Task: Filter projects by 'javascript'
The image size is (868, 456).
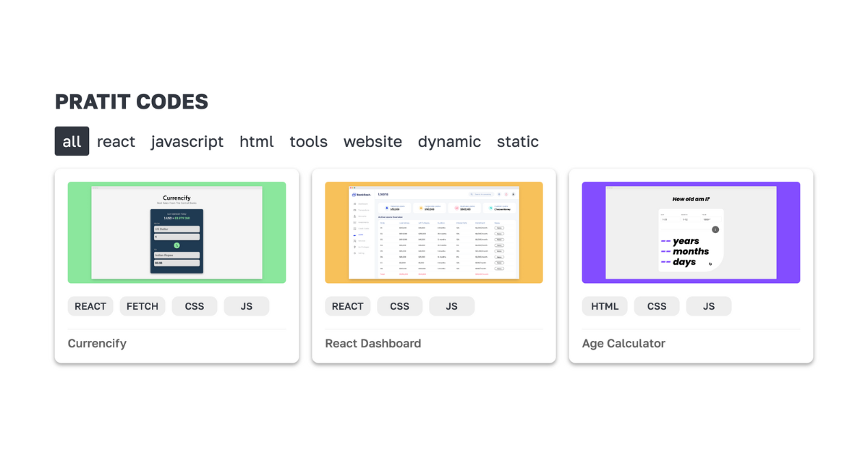Action: [187, 141]
